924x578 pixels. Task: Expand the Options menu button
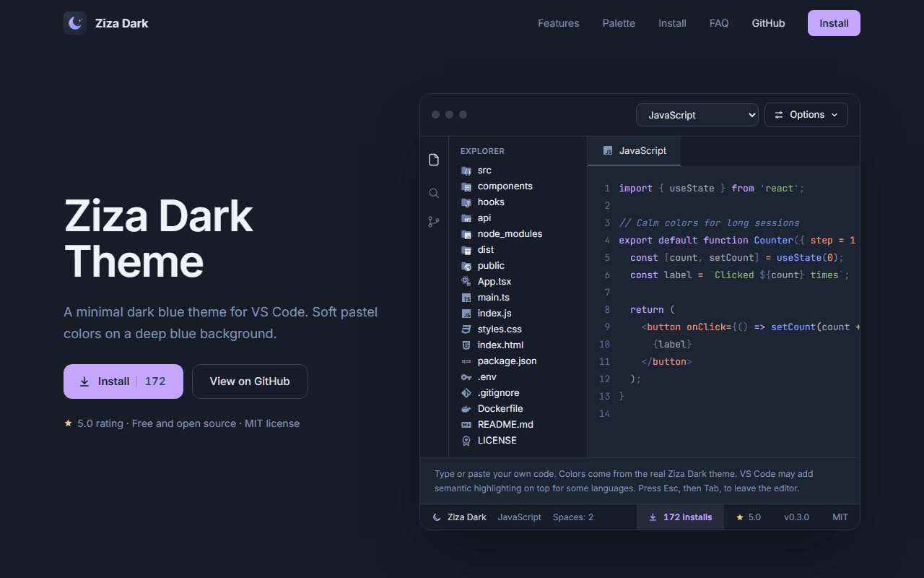point(806,115)
